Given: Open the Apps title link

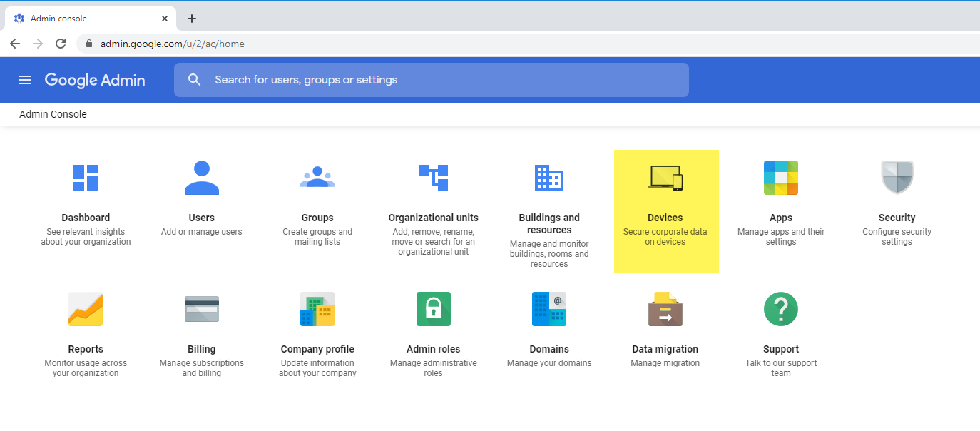Looking at the screenshot, I should click(x=781, y=218).
